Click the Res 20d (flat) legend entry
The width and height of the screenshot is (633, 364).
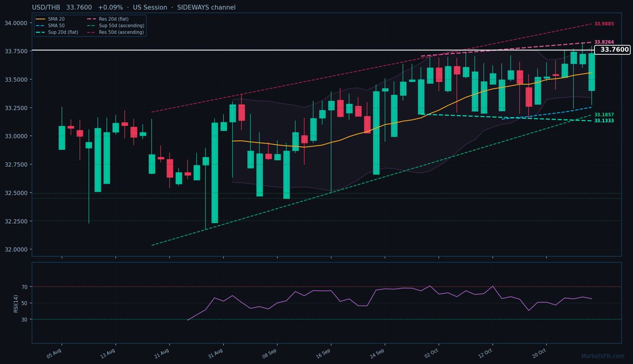tap(107, 19)
